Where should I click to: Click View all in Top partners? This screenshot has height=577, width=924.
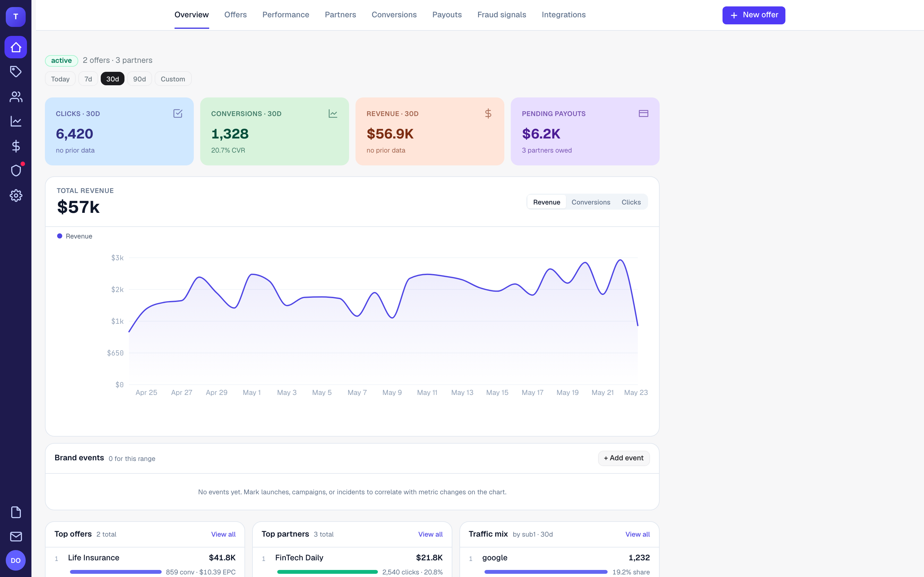coord(430,534)
